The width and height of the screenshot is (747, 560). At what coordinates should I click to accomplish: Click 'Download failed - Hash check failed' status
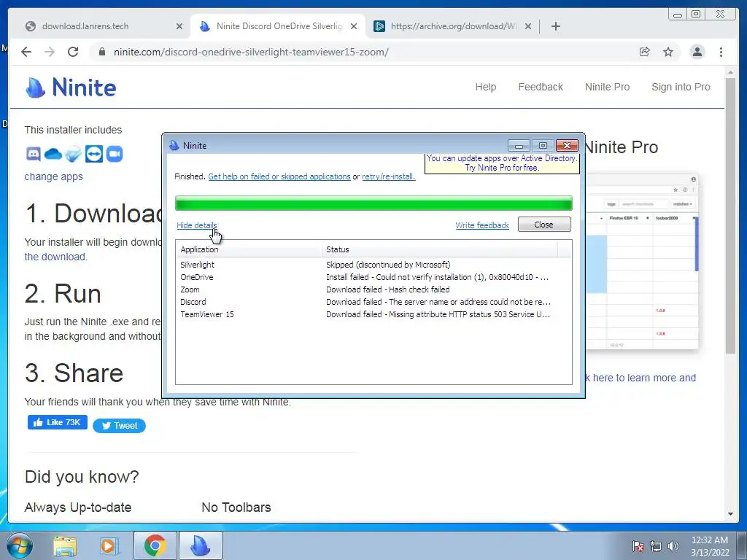pos(388,289)
